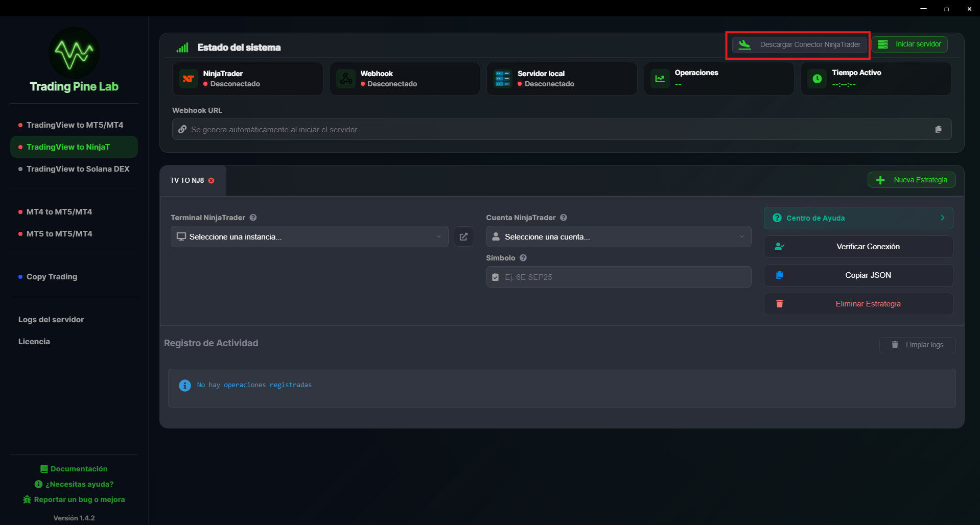The height and width of the screenshot is (525, 980).
Task: Click the Webhook status icon
Action: tap(345, 78)
